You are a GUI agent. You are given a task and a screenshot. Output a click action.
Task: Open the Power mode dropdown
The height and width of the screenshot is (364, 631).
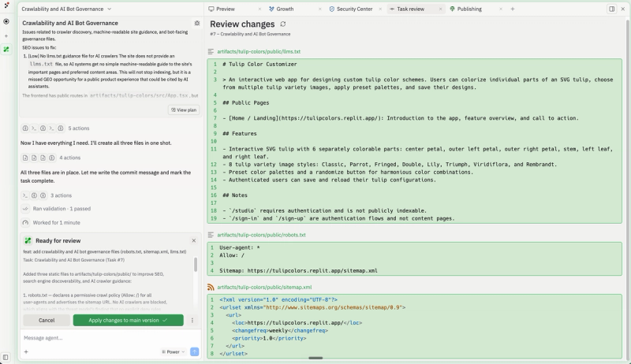pyautogui.click(x=173, y=352)
